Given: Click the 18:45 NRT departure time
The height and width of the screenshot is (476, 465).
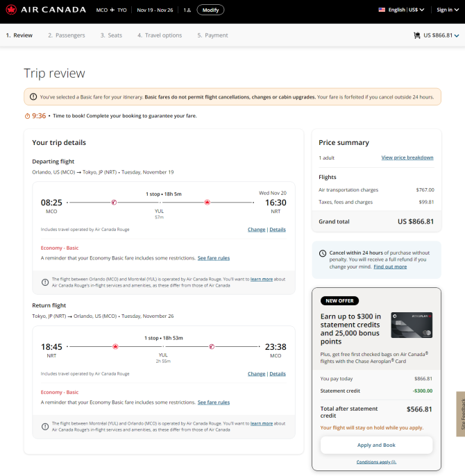Looking at the screenshot, I should (x=51, y=347).
